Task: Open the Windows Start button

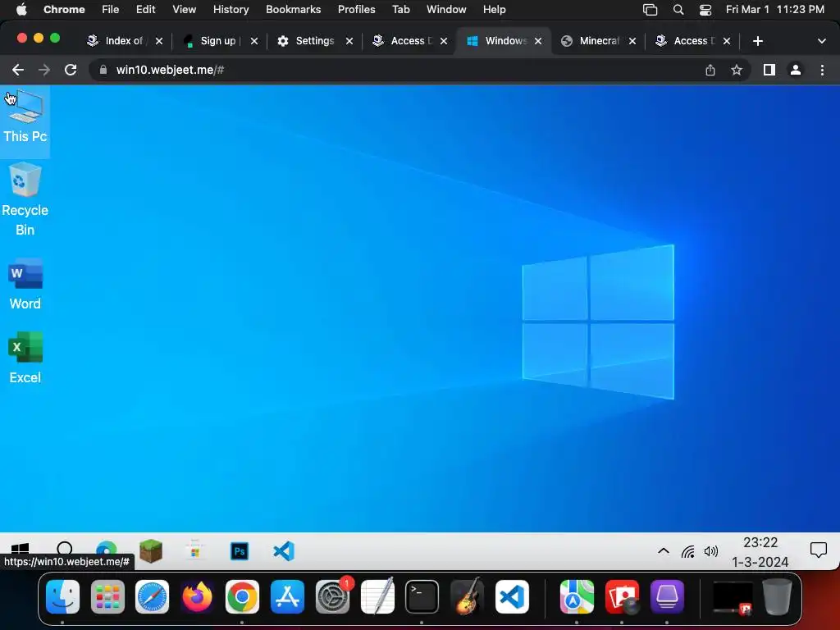Action: tap(21, 549)
